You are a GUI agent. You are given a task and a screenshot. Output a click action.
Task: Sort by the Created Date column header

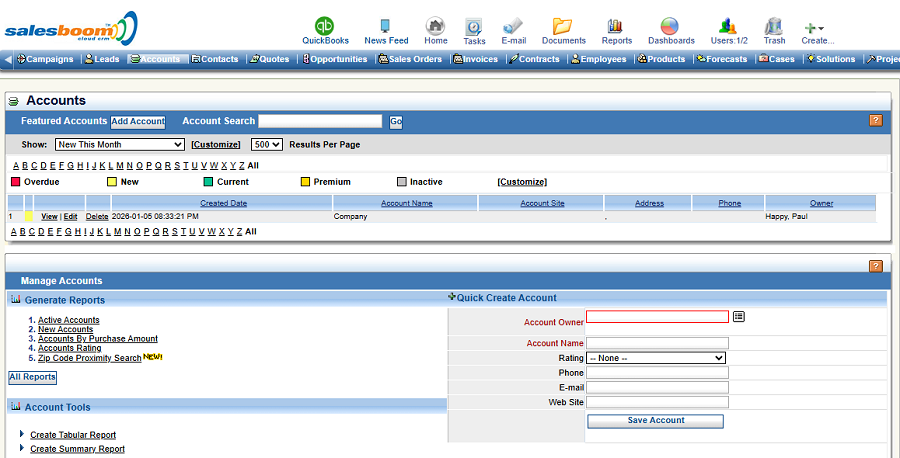(223, 203)
